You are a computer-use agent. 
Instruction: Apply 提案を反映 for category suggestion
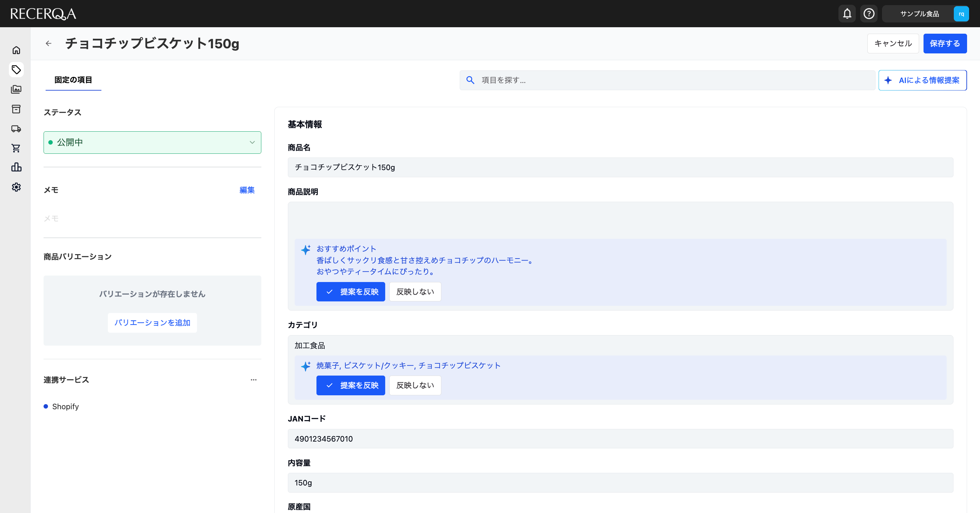[350, 385]
